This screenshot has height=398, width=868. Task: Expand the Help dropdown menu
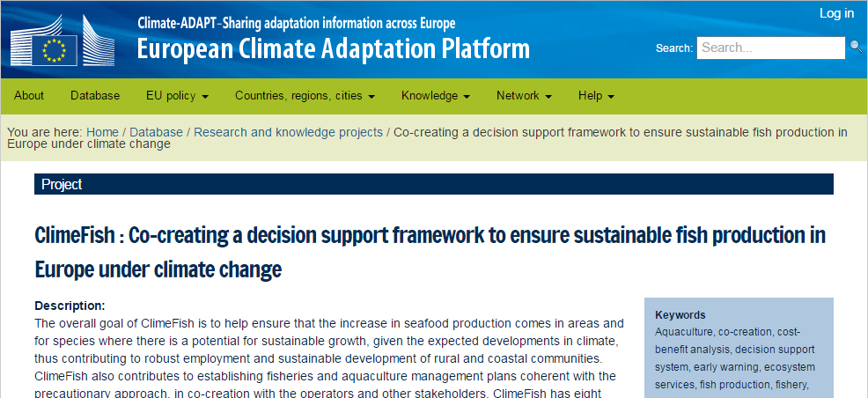[596, 96]
